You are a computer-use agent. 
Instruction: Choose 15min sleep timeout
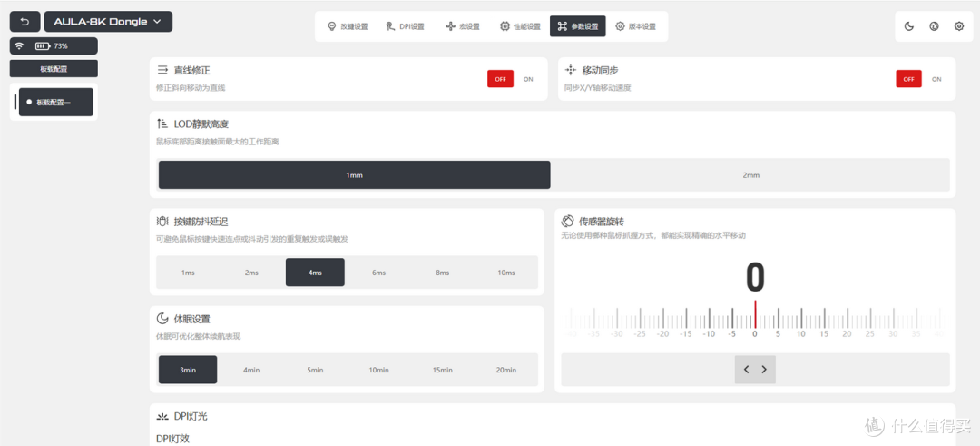pos(443,370)
